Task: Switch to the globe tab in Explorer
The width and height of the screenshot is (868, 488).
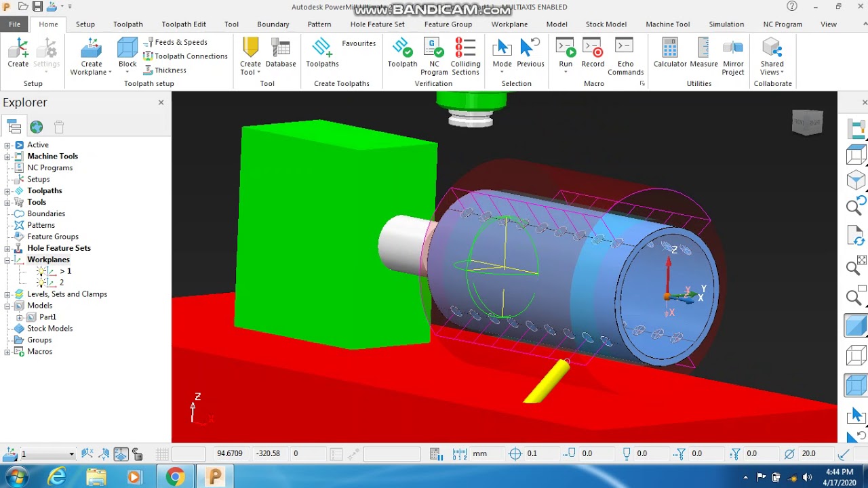Action: click(37, 127)
